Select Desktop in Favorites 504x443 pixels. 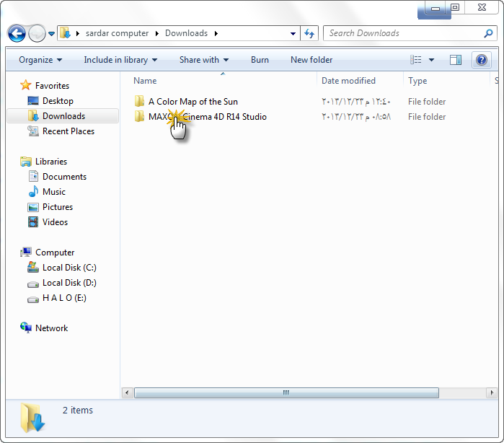click(x=58, y=101)
